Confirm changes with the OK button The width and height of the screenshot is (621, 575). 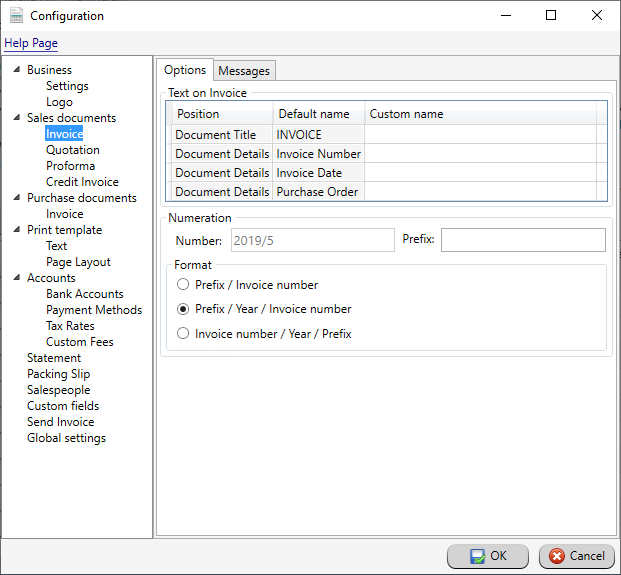point(488,556)
